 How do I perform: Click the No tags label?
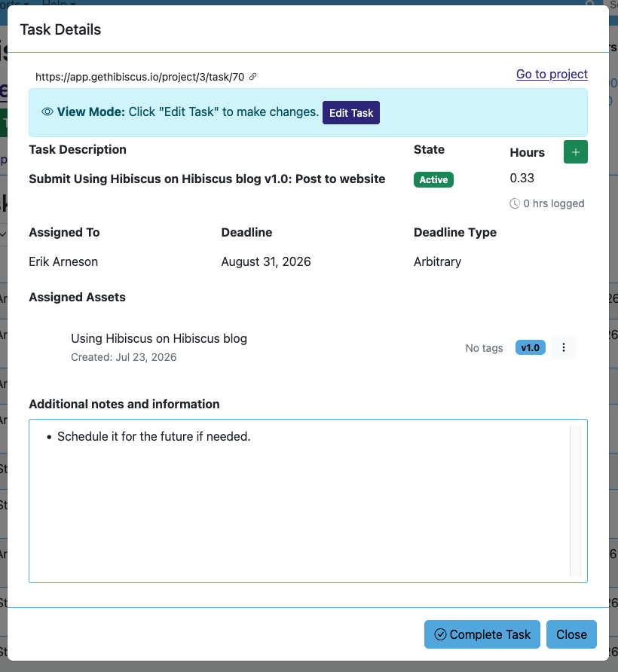coord(484,348)
